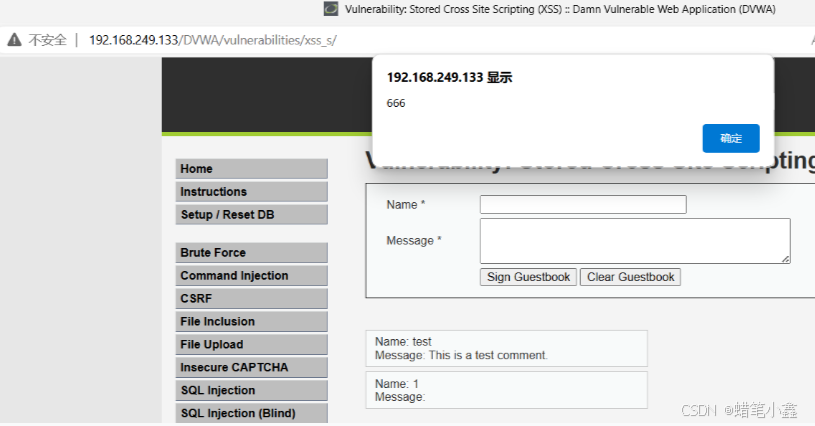Click the URL address bar text
Image resolution: width=815 pixels, height=426 pixels.
(213, 40)
